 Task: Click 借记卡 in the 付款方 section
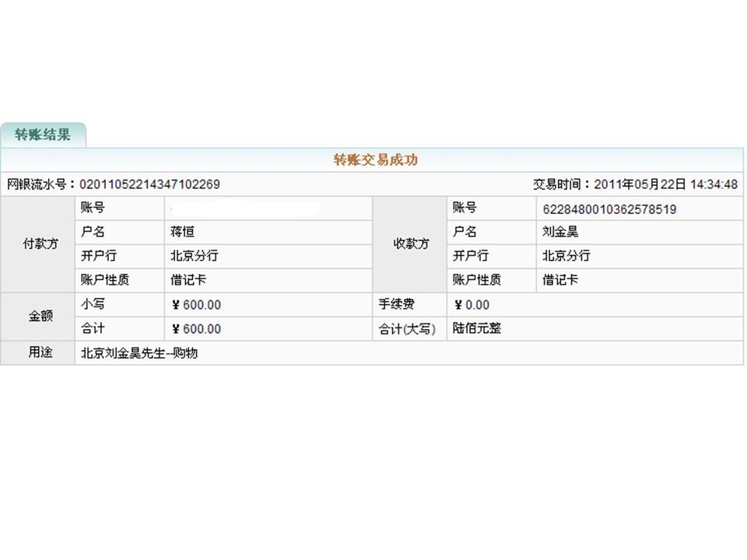point(188,280)
